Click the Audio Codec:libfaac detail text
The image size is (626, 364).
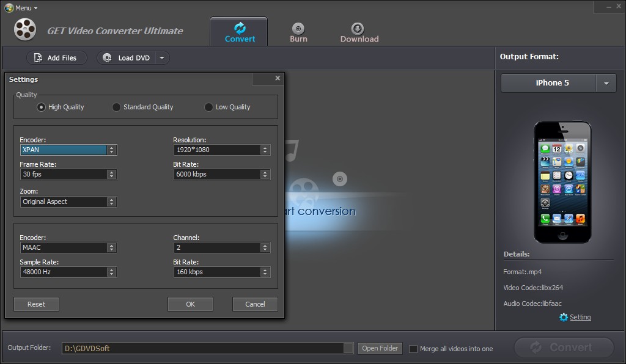[532, 304]
